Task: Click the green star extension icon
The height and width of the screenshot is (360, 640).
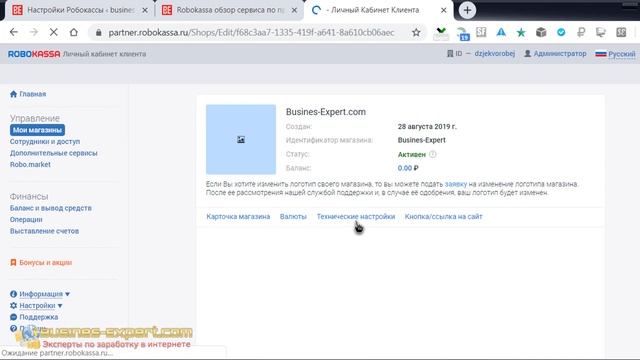Action: [x=521, y=32]
